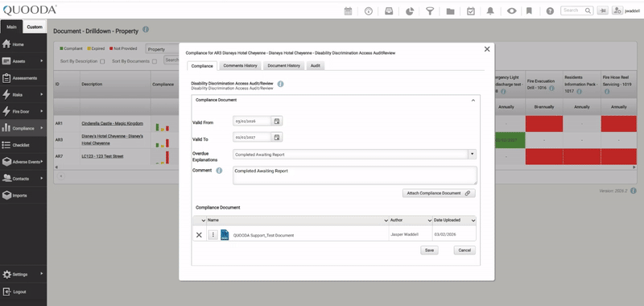Click into the Comment text area
This screenshot has height=306, width=644.
(x=355, y=176)
